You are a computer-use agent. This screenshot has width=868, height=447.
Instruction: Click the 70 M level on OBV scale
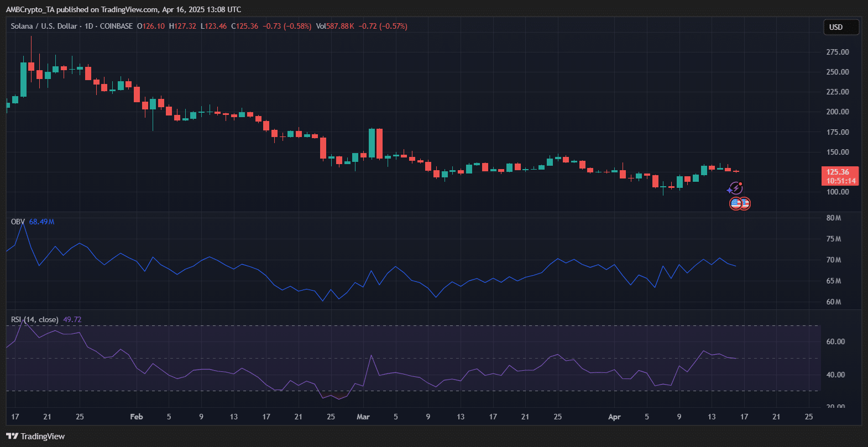(833, 260)
